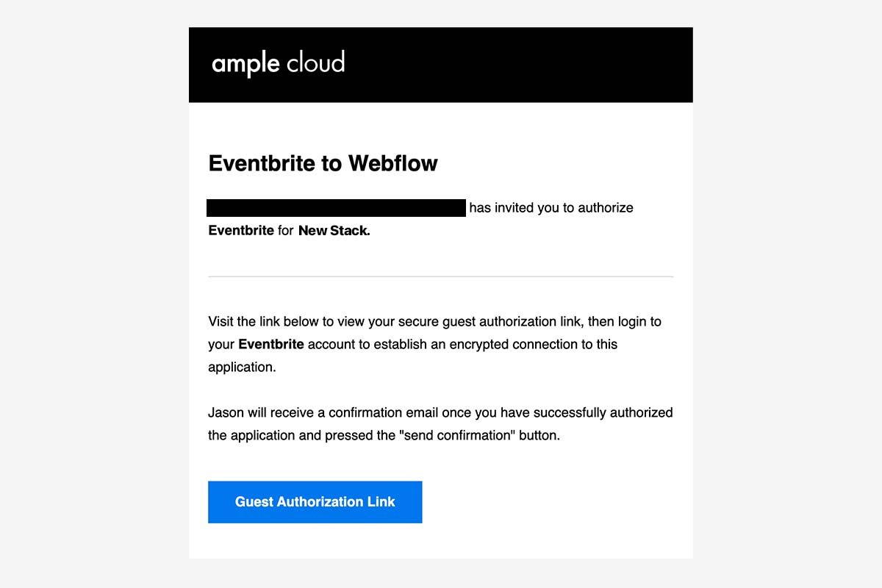The image size is (882, 588).
Task: Click the black header banner right of the logo
Action: click(x=518, y=65)
